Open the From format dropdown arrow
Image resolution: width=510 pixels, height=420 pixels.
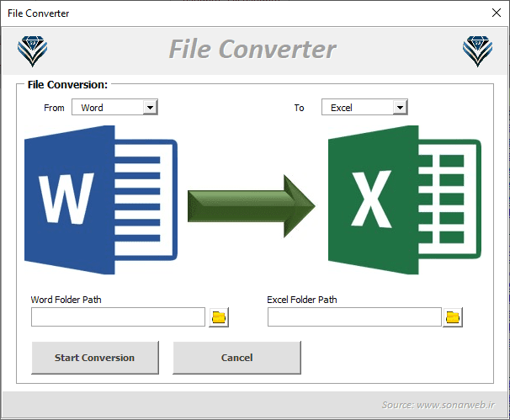pyautogui.click(x=150, y=108)
